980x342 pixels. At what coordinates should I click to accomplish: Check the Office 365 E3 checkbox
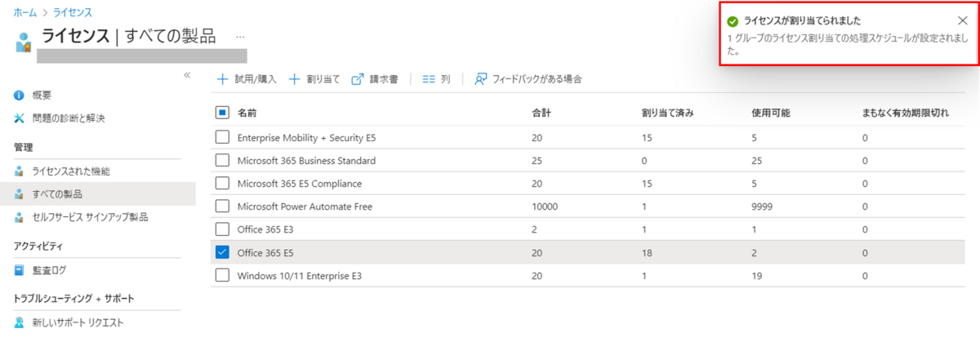click(222, 230)
